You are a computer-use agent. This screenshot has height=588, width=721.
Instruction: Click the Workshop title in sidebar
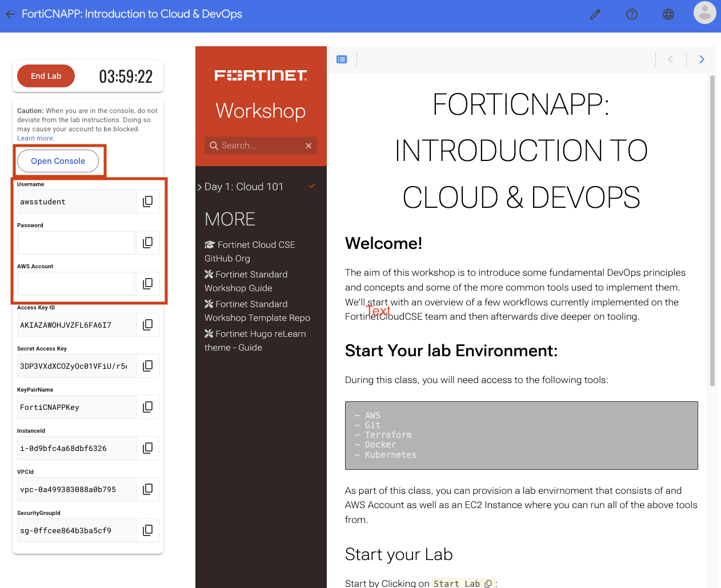click(x=261, y=111)
